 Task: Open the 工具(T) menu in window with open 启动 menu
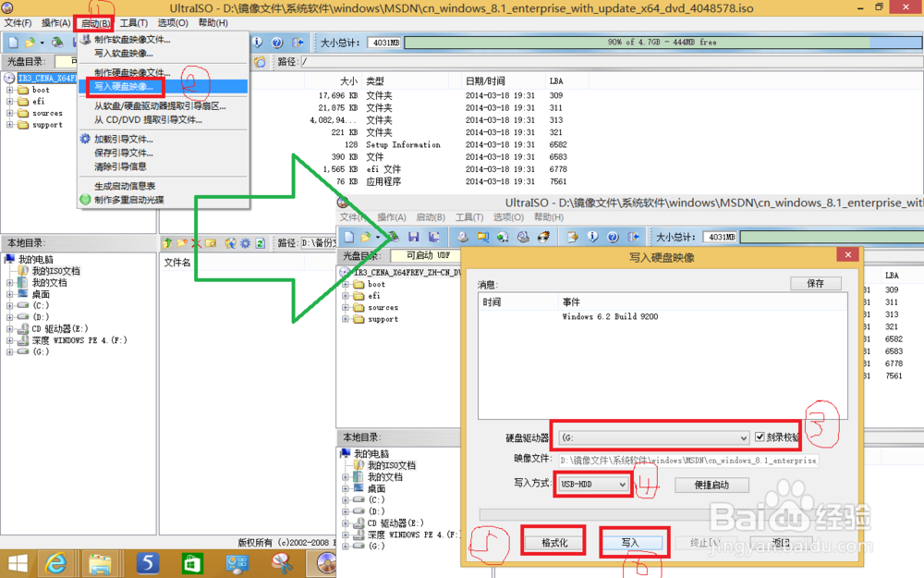134,23
